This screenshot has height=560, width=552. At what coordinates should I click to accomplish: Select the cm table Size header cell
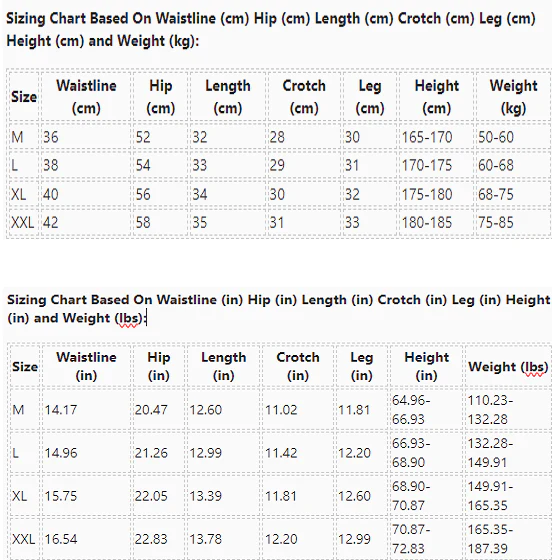point(24,96)
